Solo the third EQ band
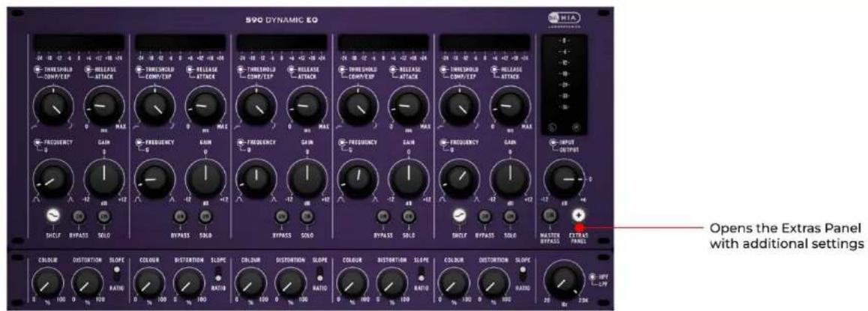The height and width of the screenshot is (311, 868). [x=307, y=217]
